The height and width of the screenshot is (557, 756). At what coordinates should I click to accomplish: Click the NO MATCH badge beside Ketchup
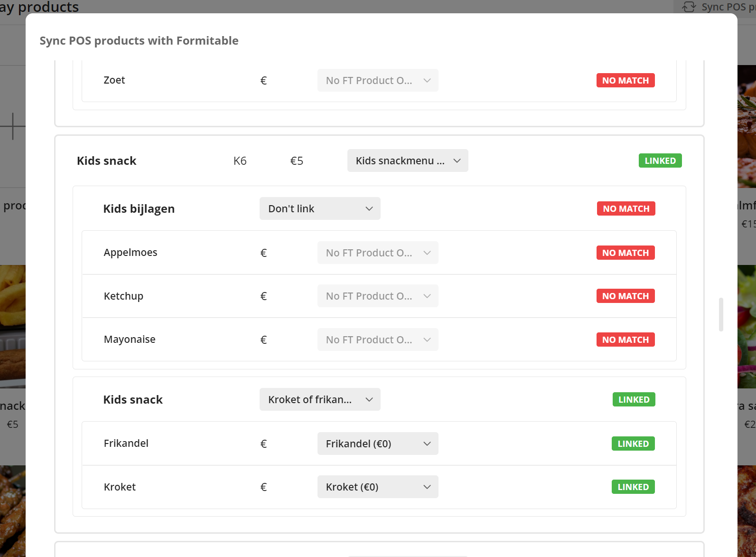pos(625,296)
